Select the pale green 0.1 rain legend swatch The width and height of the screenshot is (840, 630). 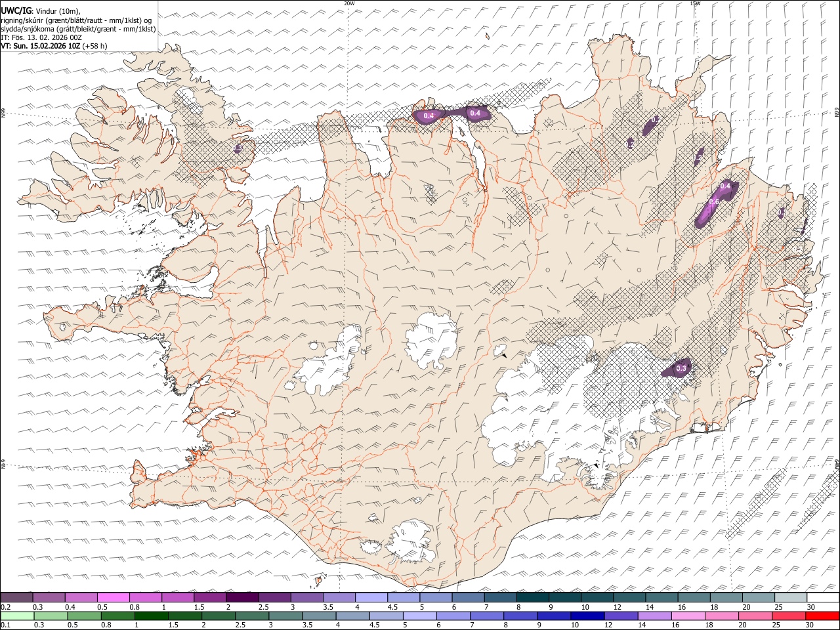coord(17,616)
